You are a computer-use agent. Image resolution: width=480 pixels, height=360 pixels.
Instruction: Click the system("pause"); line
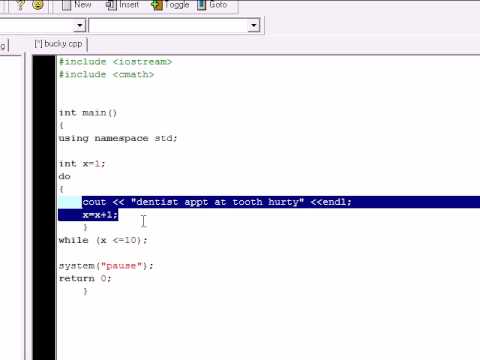[x=106, y=266]
